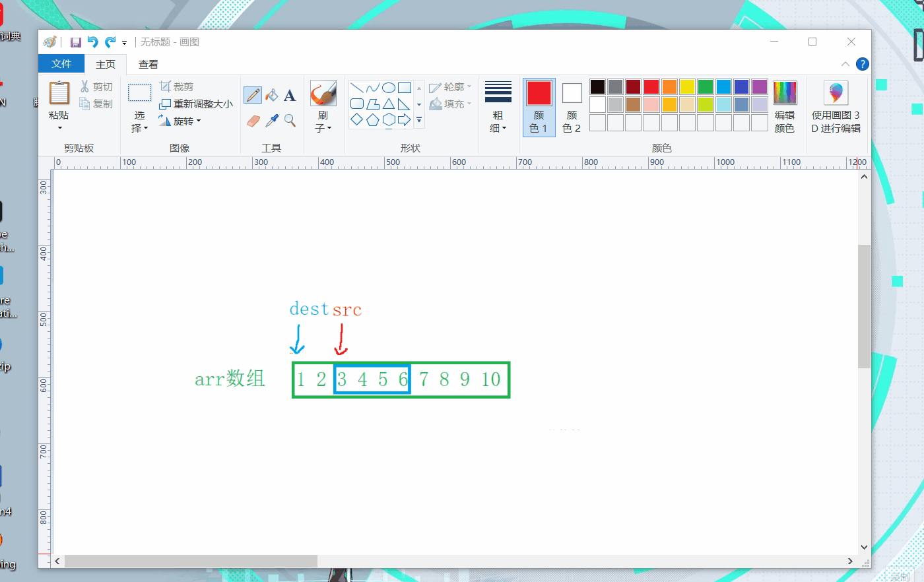
Task: Expand the 粘贴 dropdown arrow
Action: tap(59, 127)
